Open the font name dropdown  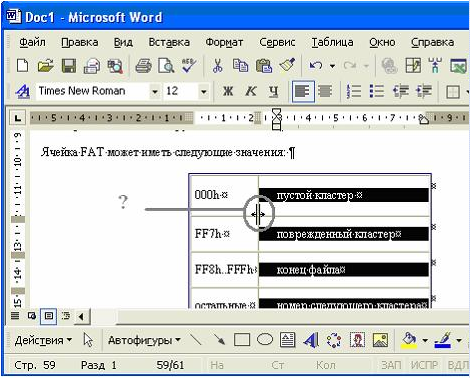[155, 91]
